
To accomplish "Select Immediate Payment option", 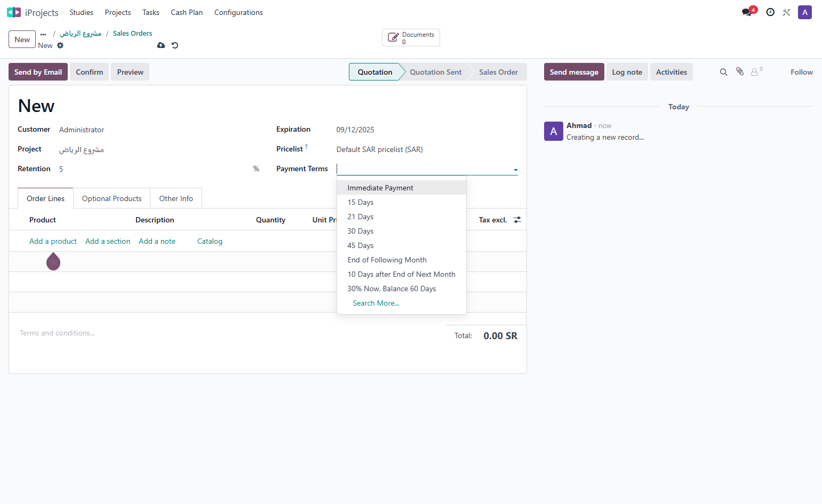I will click(402, 188).
